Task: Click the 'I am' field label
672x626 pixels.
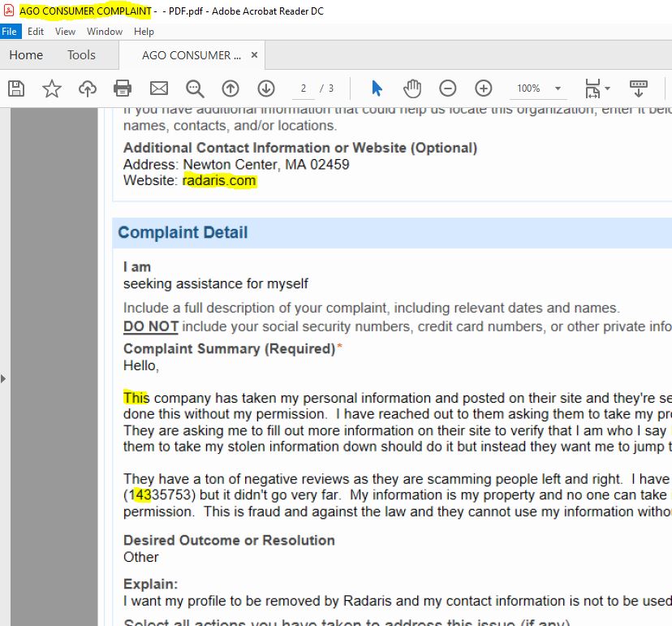Action: (137, 267)
